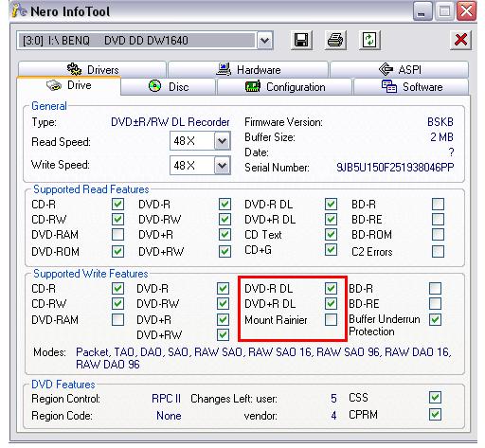The width and height of the screenshot is (485, 448).
Task: Toggle CD-R checkbox in Supported Write Features
Action: coord(117,288)
